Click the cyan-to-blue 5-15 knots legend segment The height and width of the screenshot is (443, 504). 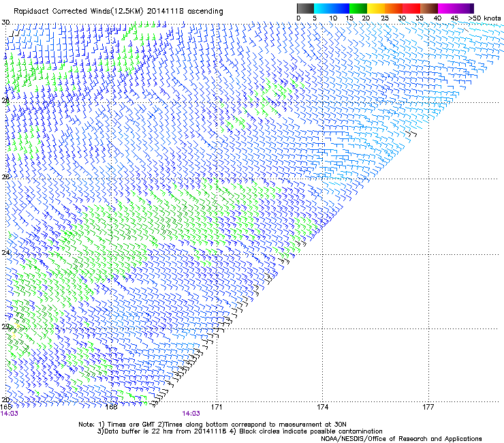(332, 8)
